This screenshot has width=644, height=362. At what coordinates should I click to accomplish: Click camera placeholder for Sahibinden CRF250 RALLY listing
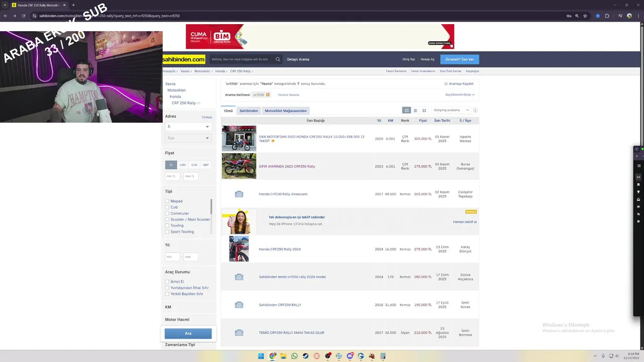(x=239, y=305)
